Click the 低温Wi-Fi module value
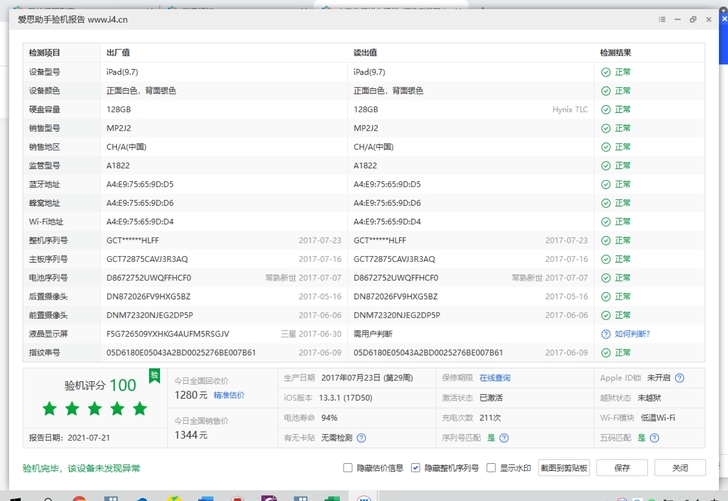This screenshot has height=501, width=728. 658,418
